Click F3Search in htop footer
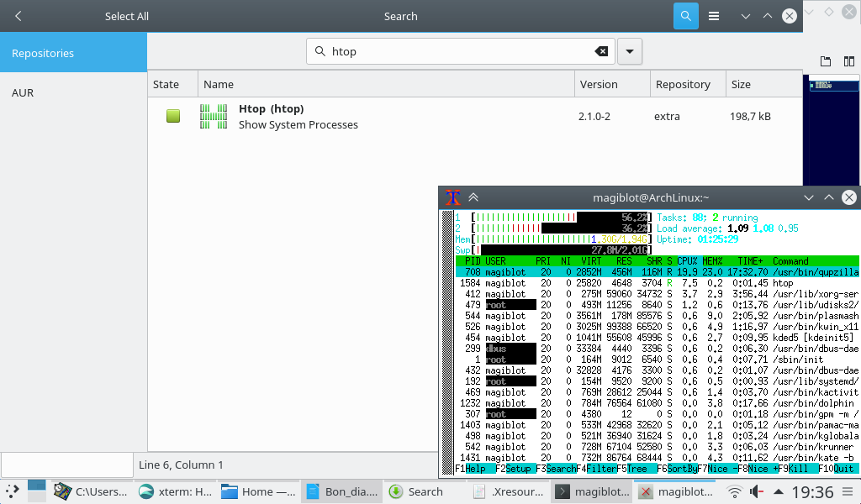The width and height of the screenshot is (861, 504). point(556,469)
